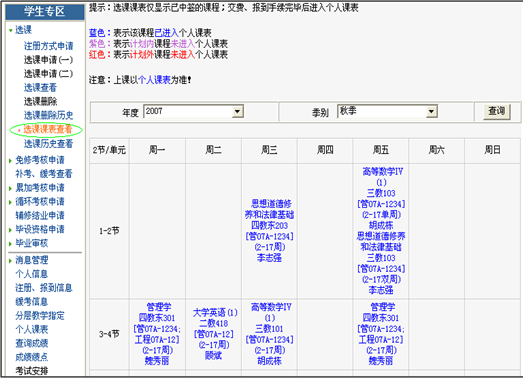
Task: Open 选课查看 link
Action: (x=40, y=87)
